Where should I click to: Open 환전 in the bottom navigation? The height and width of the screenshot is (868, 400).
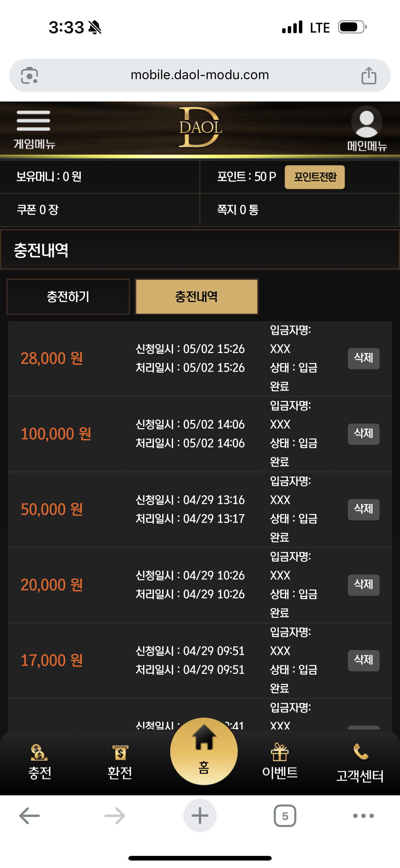point(119,762)
